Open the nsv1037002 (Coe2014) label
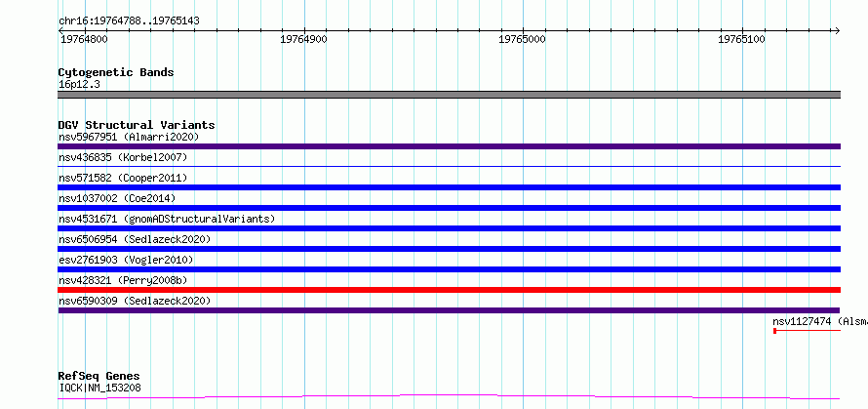 tap(117, 198)
